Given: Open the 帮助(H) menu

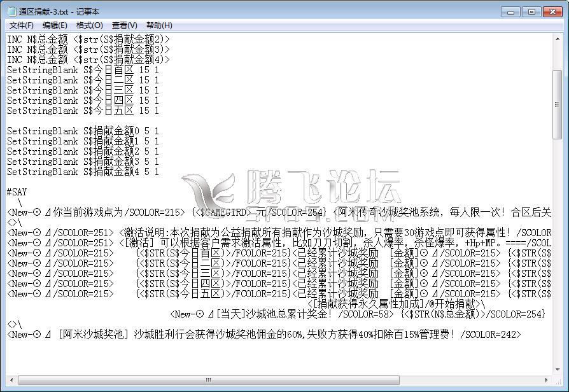Looking at the screenshot, I should pos(159,25).
